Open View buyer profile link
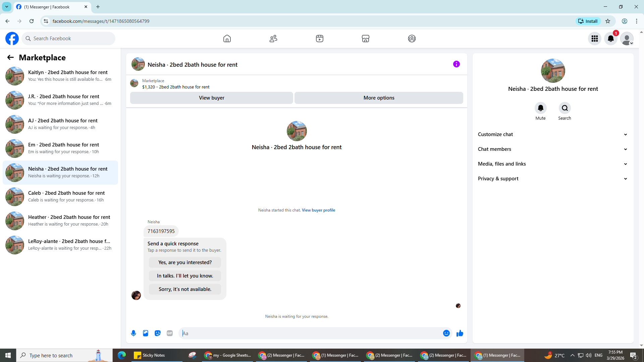Viewport: 644px width, 362px height. (x=318, y=210)
